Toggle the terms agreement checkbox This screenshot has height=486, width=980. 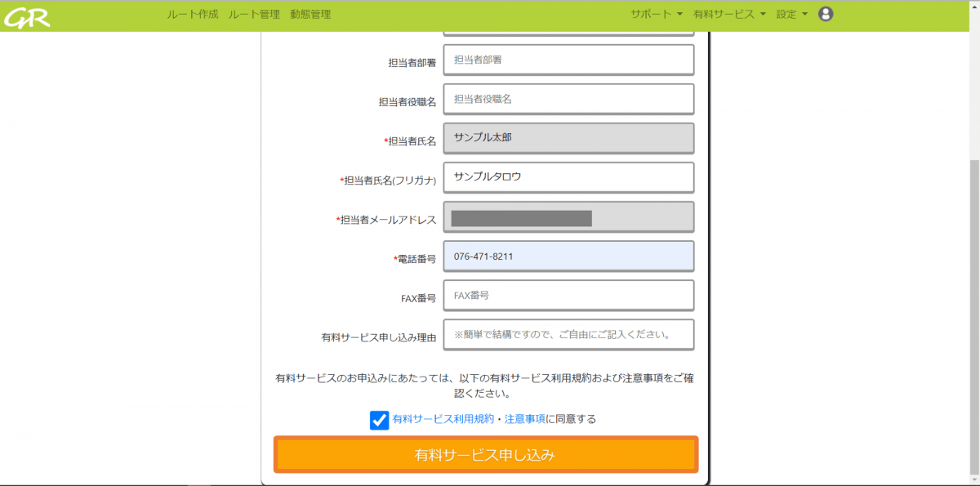(x=379, y=420)
